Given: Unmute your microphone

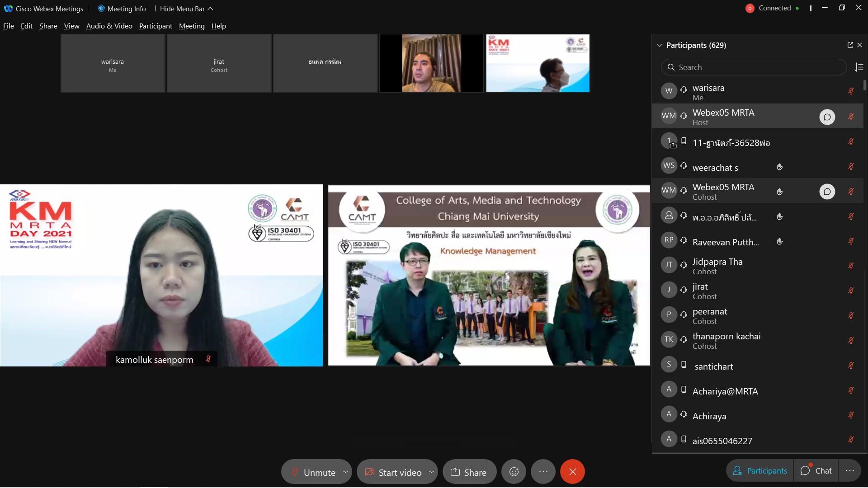Looking at the screenshot, I should pos(316,471).
